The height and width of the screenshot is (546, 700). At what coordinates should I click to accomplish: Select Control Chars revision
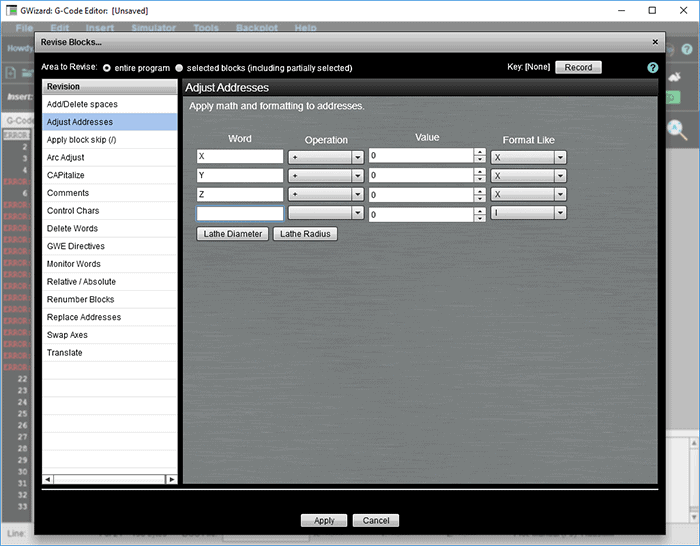pyautogui.click(x=110, y=211)
